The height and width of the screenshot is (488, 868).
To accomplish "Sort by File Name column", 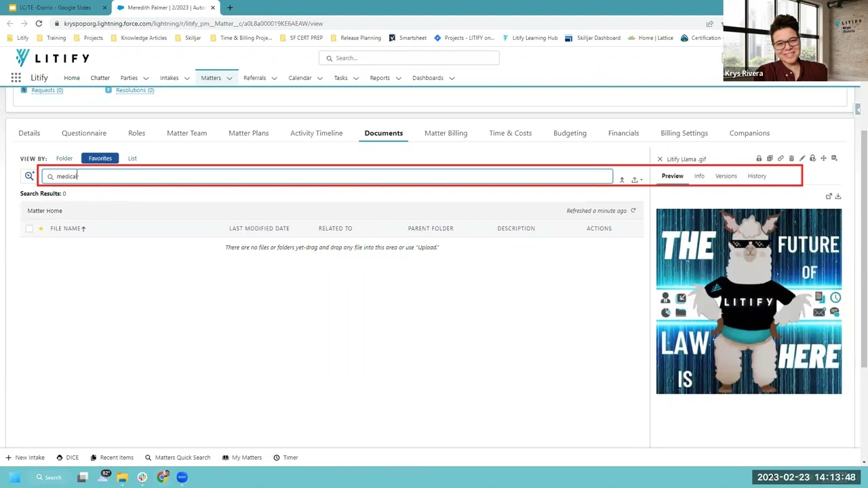I will click(x=68, y=229).
